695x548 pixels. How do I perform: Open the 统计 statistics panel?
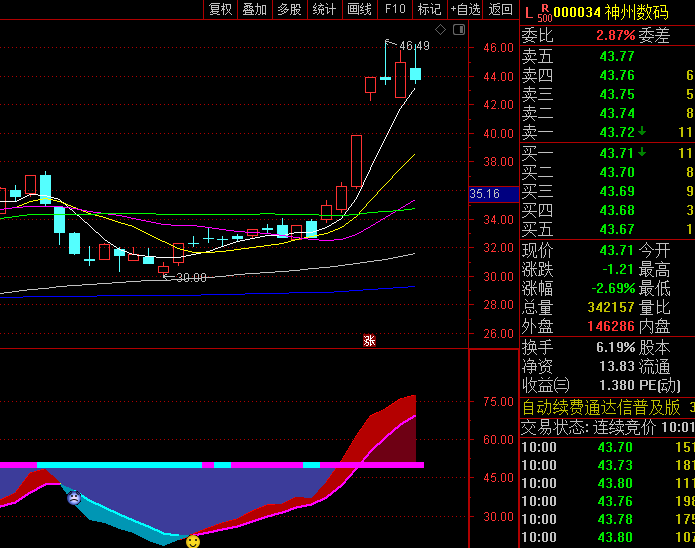coord(324,10)
